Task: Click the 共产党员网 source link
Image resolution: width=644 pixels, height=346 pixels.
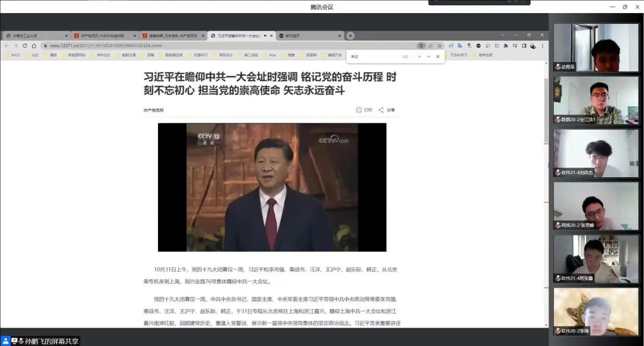Action: click(153, 110)
